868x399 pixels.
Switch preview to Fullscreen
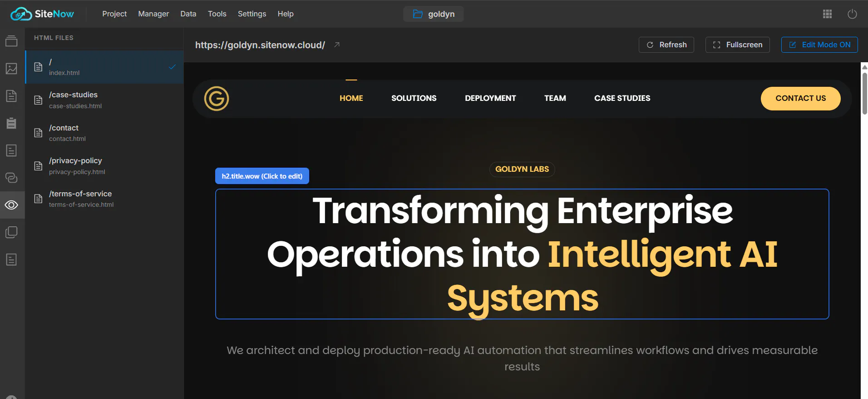(738, 45)
